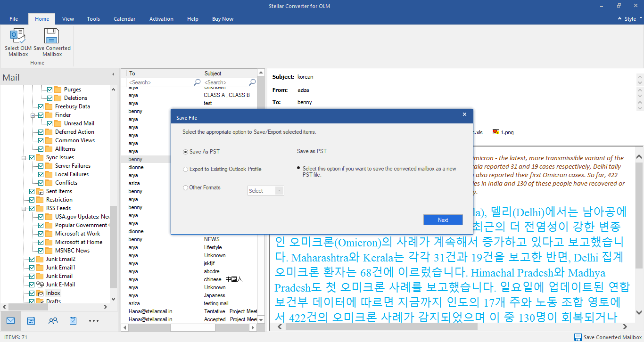This screenshot has height=342, width=644.
Task: Click the three-dots more options icon
Action: pos(93,321)
